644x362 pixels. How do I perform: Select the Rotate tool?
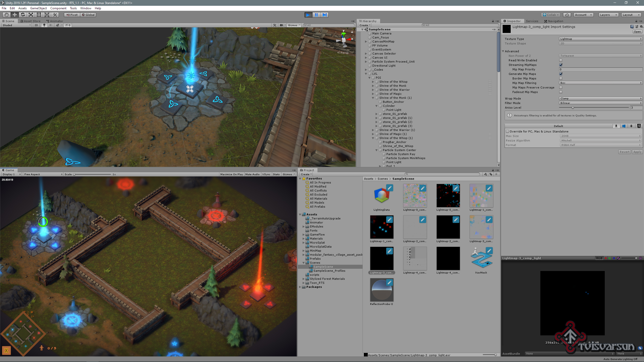tap(23, 15)
